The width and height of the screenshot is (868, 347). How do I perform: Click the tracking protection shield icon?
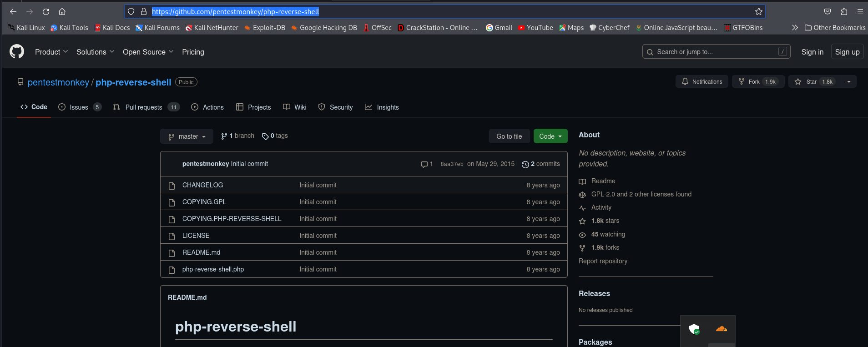coord(131,12)
